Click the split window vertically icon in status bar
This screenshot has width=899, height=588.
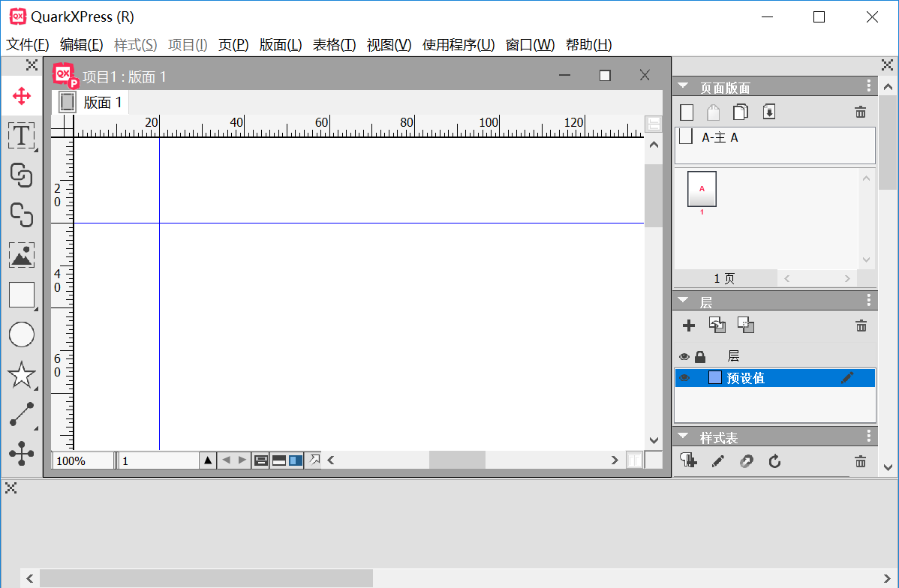296,460
